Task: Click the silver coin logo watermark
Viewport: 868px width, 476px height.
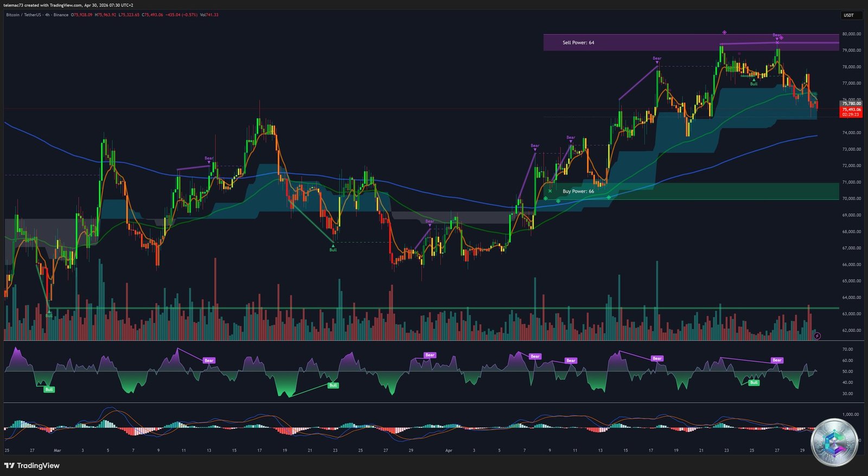Action: click(834, 442)
